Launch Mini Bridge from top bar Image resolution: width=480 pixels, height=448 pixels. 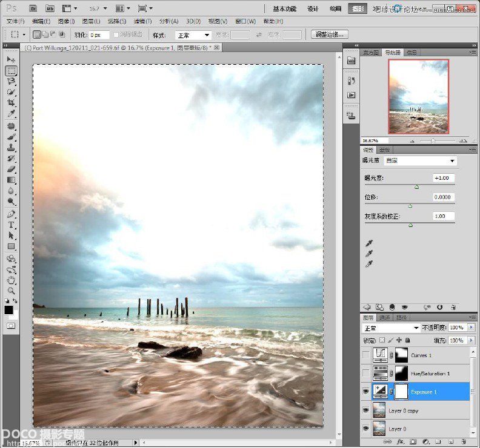[50, 8]
